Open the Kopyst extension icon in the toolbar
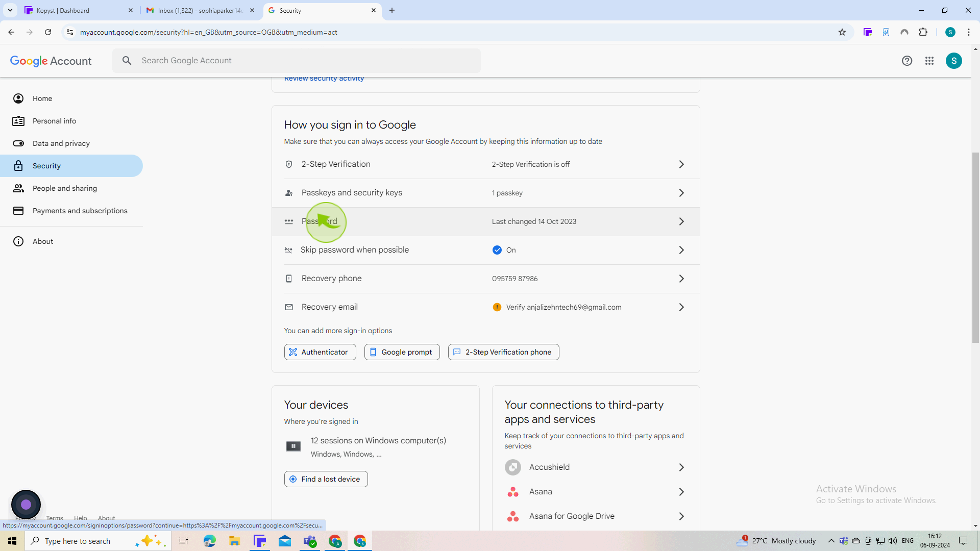This screenshot has width=980, height=551. pyautogui.click(x=867, y=32)
